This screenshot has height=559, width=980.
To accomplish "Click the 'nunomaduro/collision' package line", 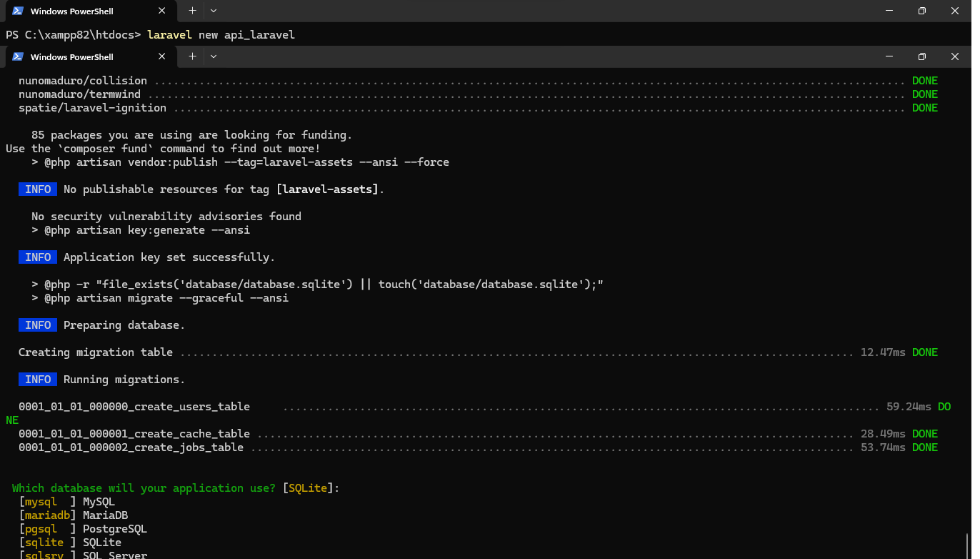I will click(x=478, y=81).
